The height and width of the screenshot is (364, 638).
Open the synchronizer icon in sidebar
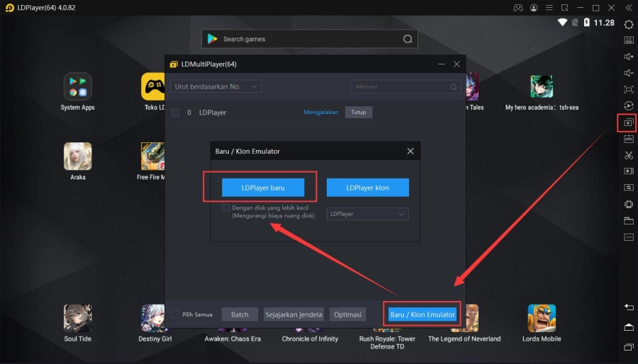pos(629,188)
